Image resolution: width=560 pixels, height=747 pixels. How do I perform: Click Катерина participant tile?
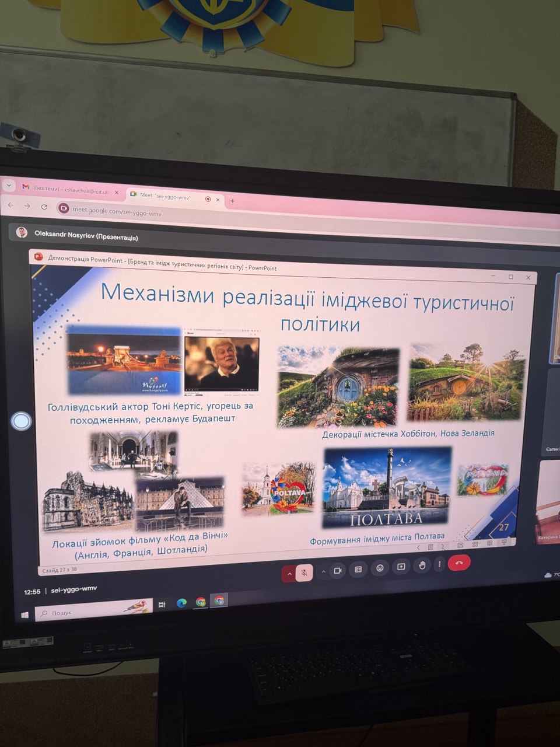pos(548,502)
